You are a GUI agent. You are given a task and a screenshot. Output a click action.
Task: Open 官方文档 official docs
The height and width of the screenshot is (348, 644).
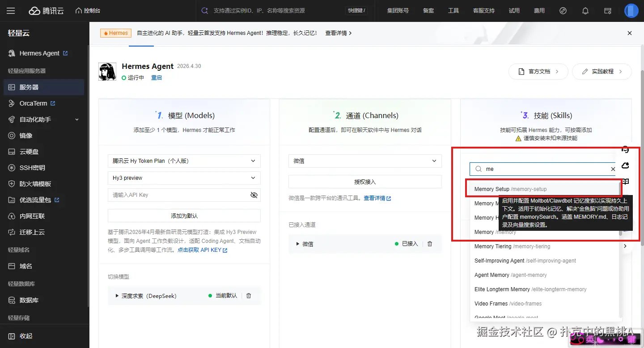(538, 72)
